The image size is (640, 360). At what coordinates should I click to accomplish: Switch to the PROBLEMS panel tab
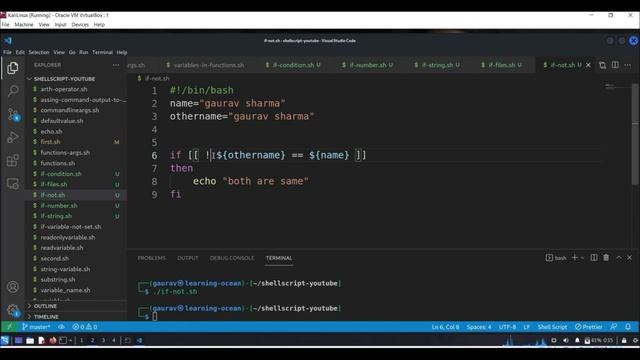[x=151, y=258]
